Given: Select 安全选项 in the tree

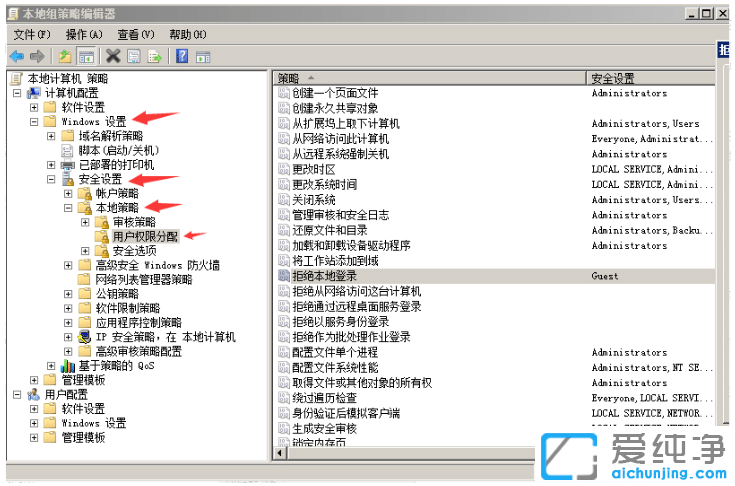Looking at the screenshot, I should coord(134,251).
